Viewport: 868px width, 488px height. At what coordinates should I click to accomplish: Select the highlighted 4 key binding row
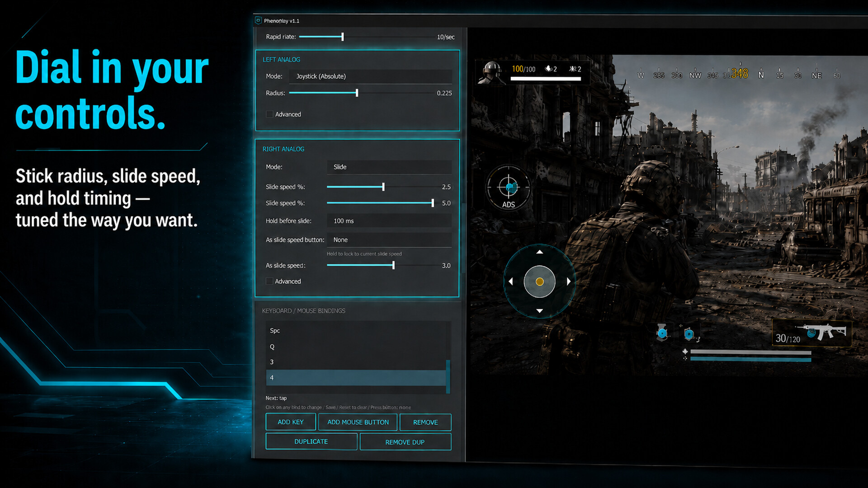click(356, 378)
